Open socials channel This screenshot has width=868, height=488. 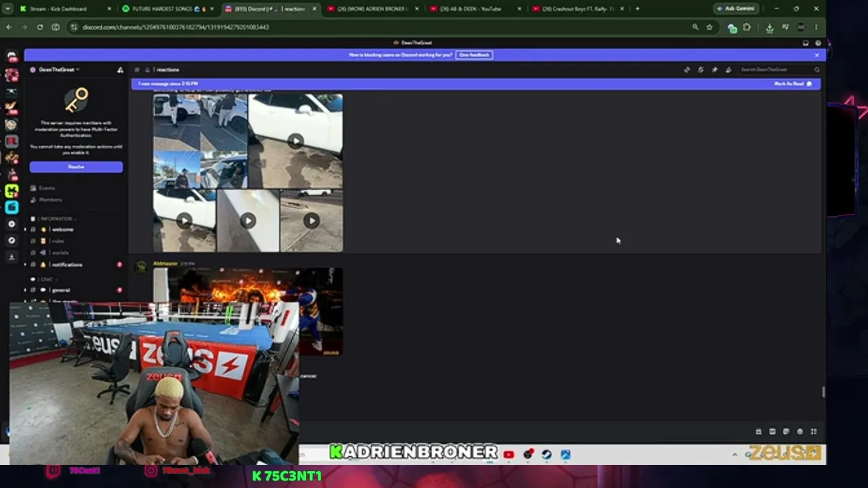(x=59, y=253)
